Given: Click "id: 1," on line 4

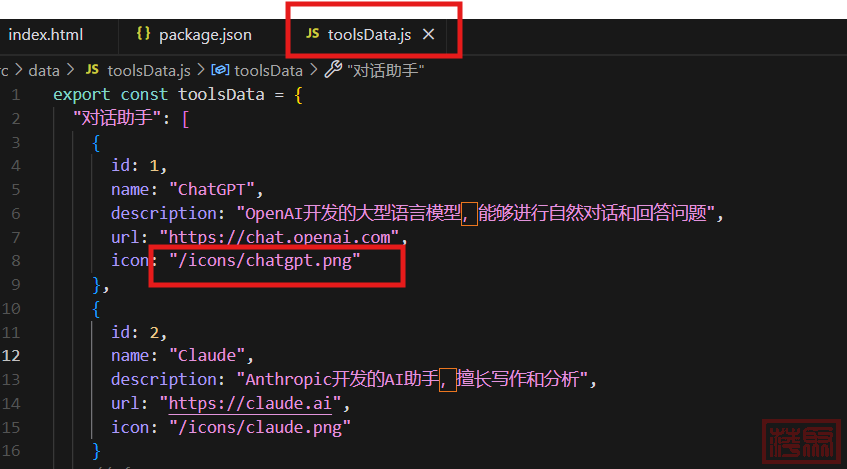Looking at the screenshot, I should (139, 165).
